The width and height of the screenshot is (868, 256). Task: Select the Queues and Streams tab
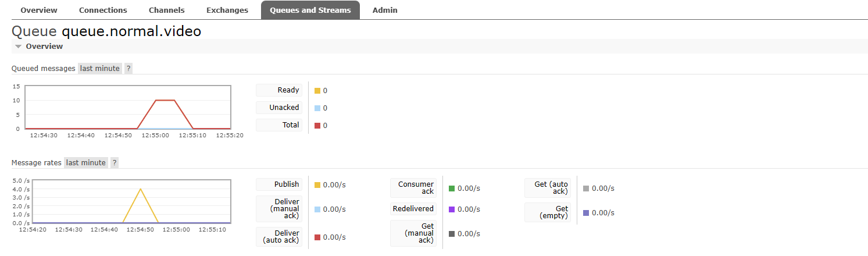pyautogui.click(x=310, y=10)
